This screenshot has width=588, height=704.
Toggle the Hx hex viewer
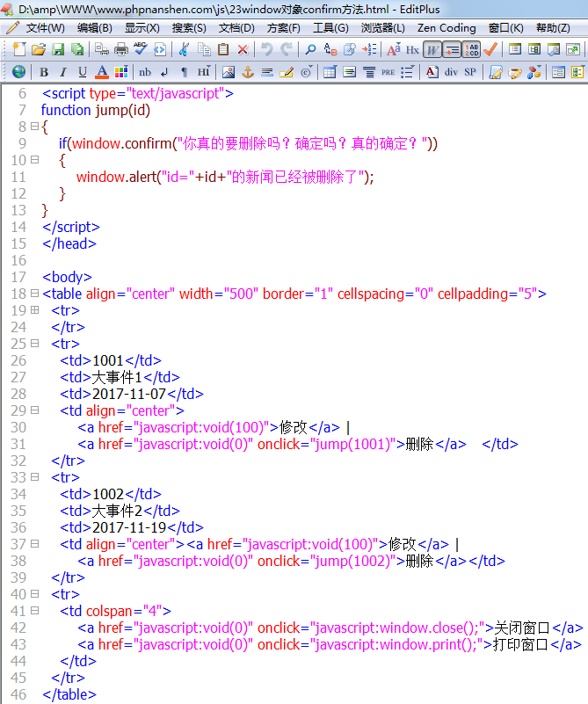[x=412, y=49]
